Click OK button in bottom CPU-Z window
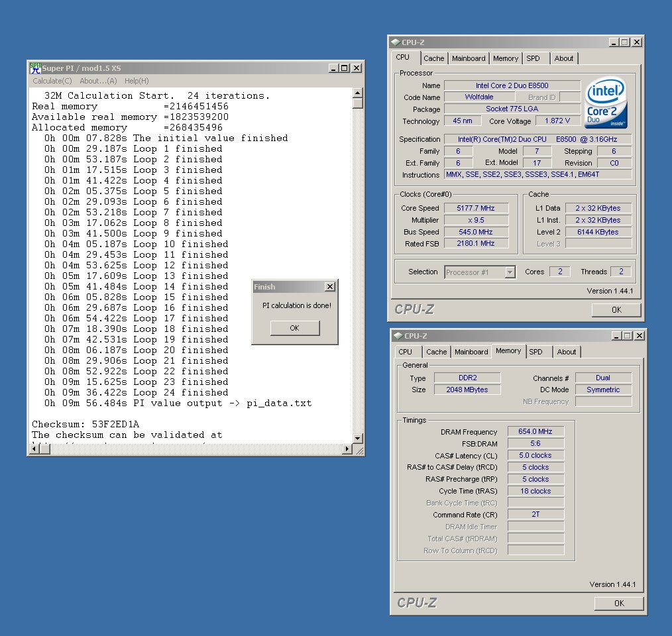The height and width of the screenshot is (636, 672). coord(619,603)
